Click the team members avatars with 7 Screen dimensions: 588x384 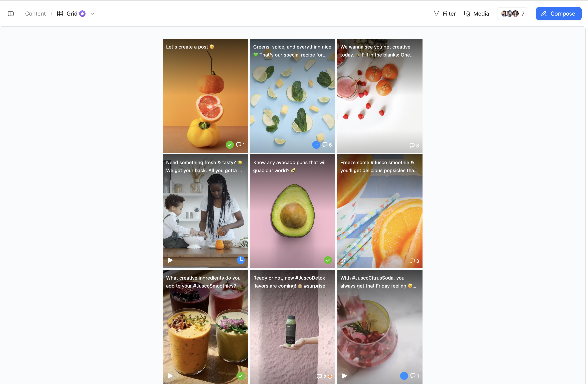513,14
